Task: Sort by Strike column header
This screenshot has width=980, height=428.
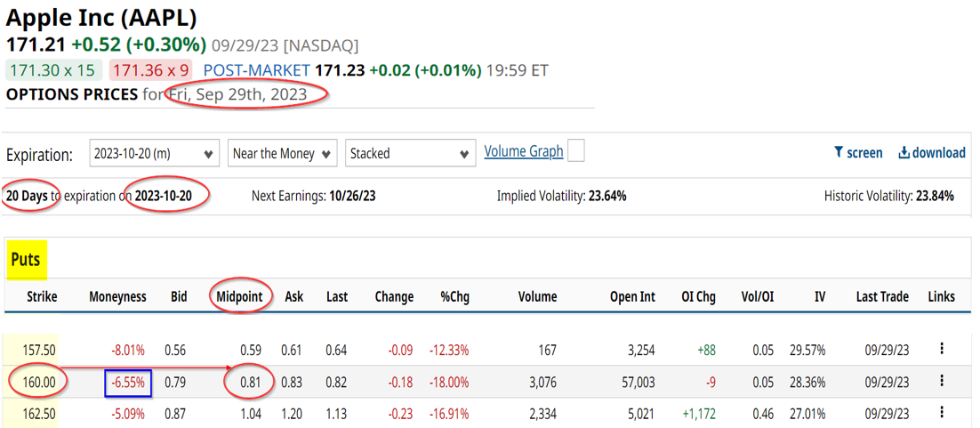Action: pos(42,296)
